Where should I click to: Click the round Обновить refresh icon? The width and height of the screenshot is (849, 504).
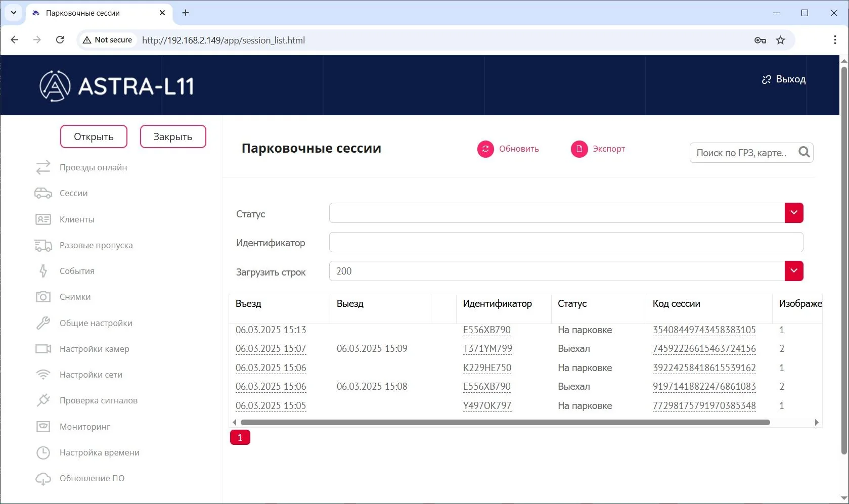pyautogui.click(x=485, y=149)
